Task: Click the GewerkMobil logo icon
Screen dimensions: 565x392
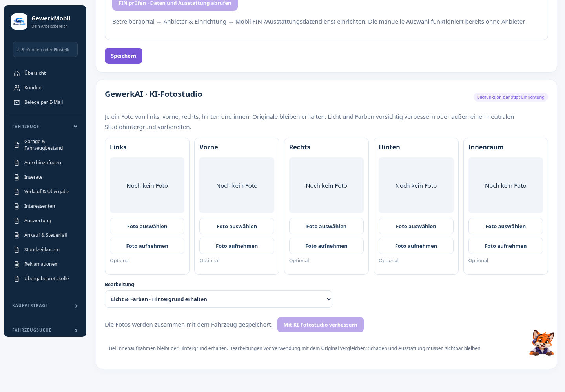Action: pyautogui.click(x=19, y=22)
